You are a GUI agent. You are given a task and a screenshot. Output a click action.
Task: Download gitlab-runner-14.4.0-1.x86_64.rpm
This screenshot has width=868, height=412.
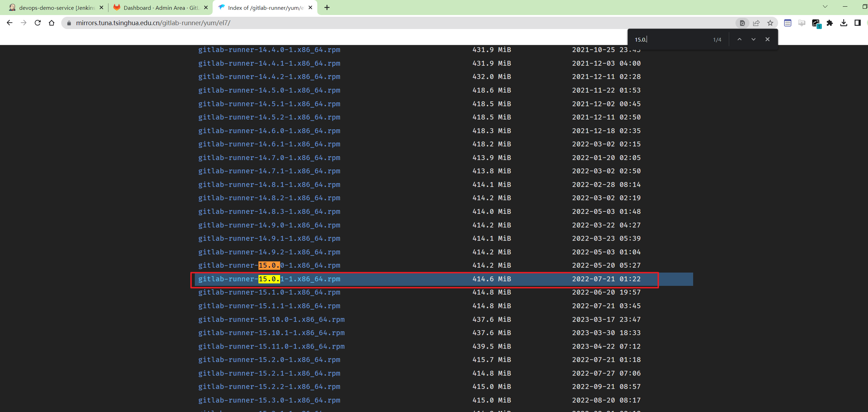[269, 50]
